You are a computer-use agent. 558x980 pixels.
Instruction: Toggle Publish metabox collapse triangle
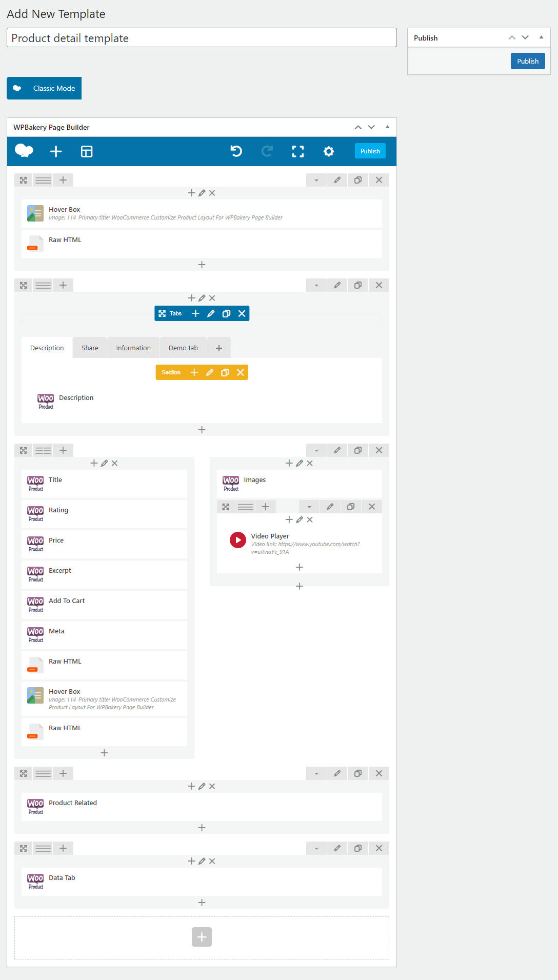click(x=541, y=37)
